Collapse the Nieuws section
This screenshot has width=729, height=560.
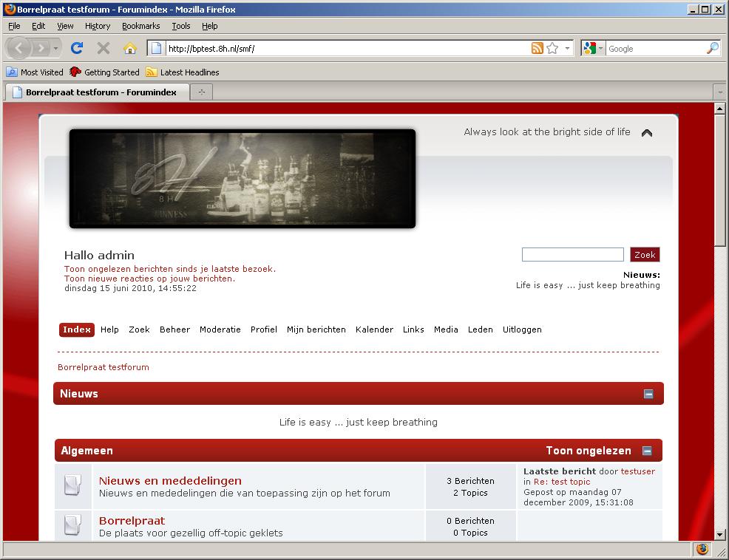click(x=648, y=394)
